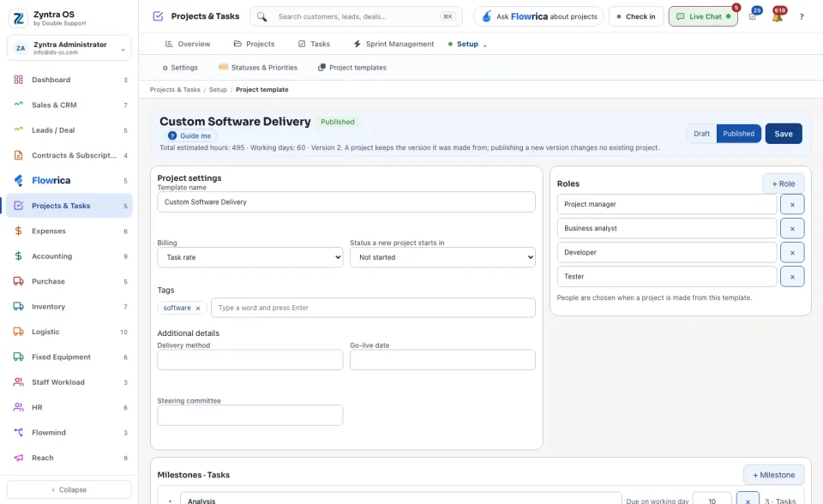Open the Dashboard sidebar icon
The image size is (823, 504).
(18, 80)
